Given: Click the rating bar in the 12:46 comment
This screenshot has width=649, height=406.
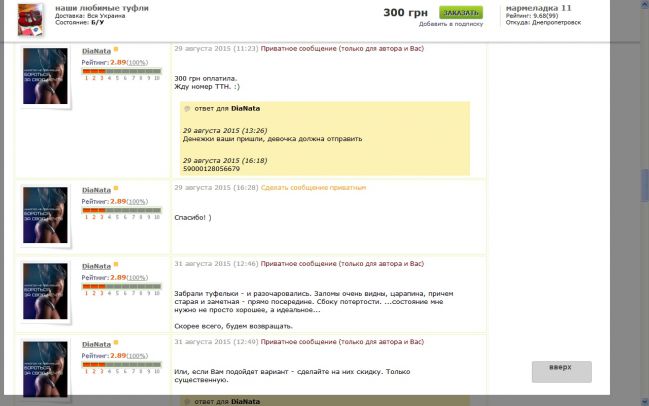Looking at the screenshot, I should point(121,287).
